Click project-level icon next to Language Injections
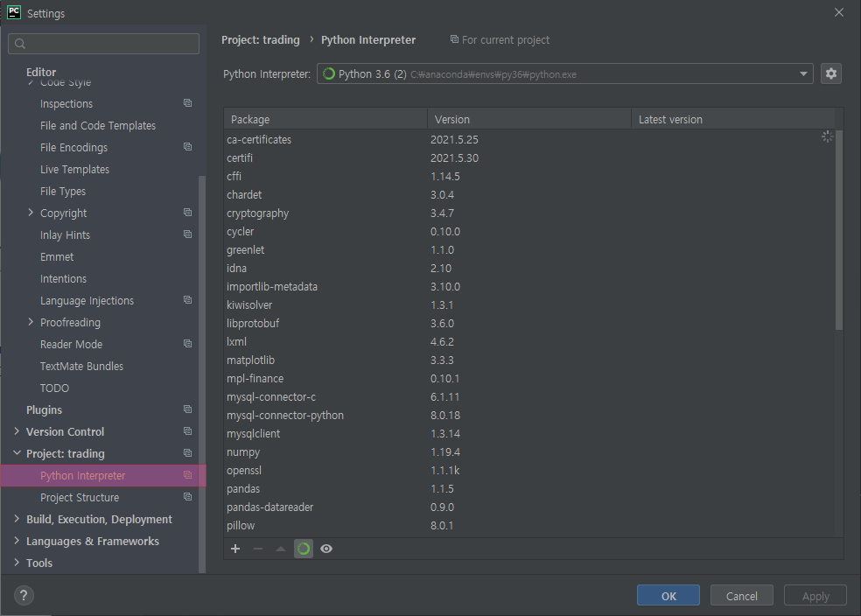The image size is (861, 616). (x=188, y=300)
